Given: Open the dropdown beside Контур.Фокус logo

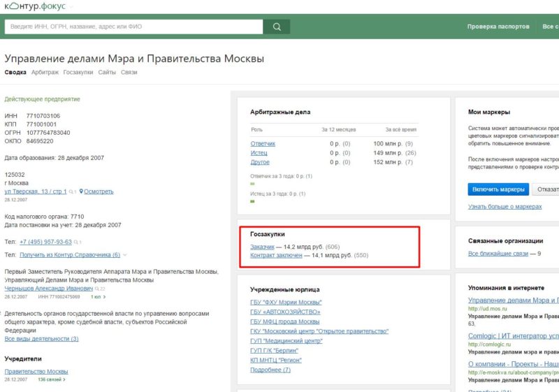Looking at the screenshot, I should tap(71, 7).
